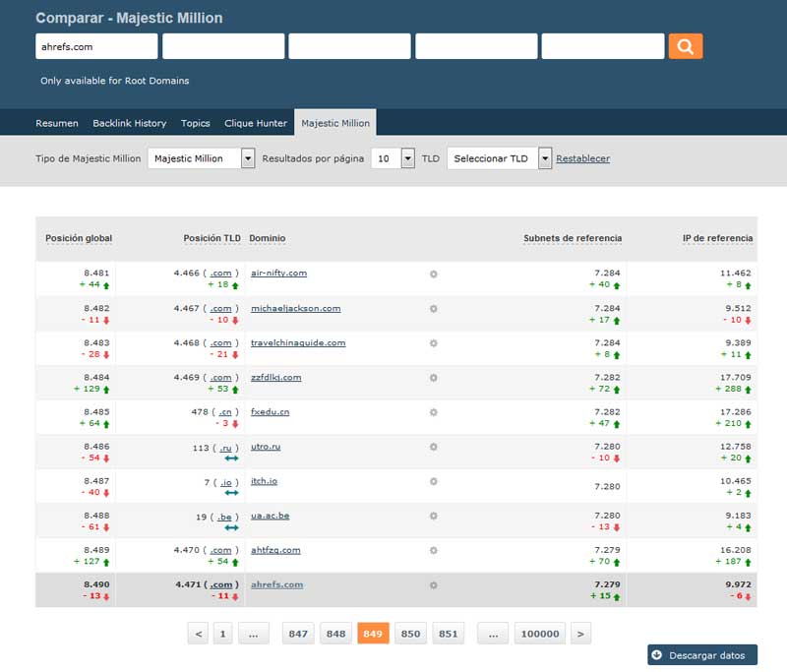This screenshot has width=787, height=672.
Task: Click gear icon next to michaeljackson.com
Action: pos(433,309)
